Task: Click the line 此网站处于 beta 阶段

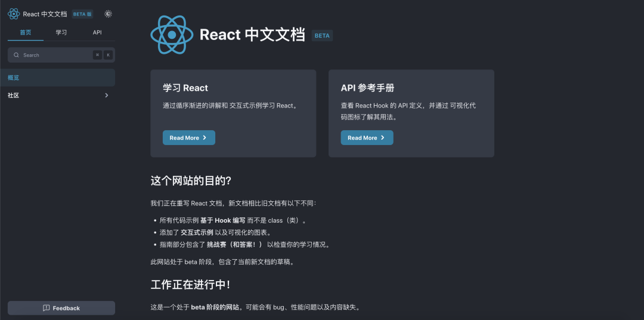Action: (223, 261)
